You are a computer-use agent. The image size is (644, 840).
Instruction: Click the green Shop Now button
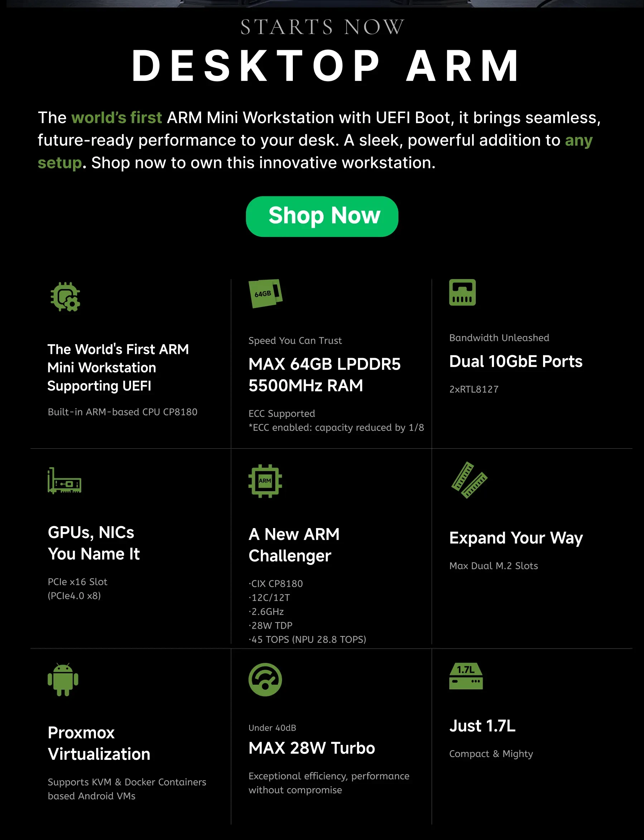[322, 216]
